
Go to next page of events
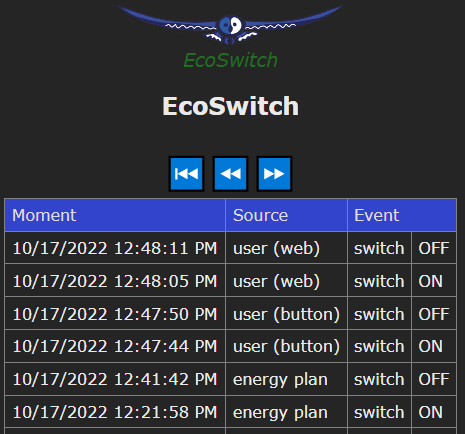pos(274,174)
